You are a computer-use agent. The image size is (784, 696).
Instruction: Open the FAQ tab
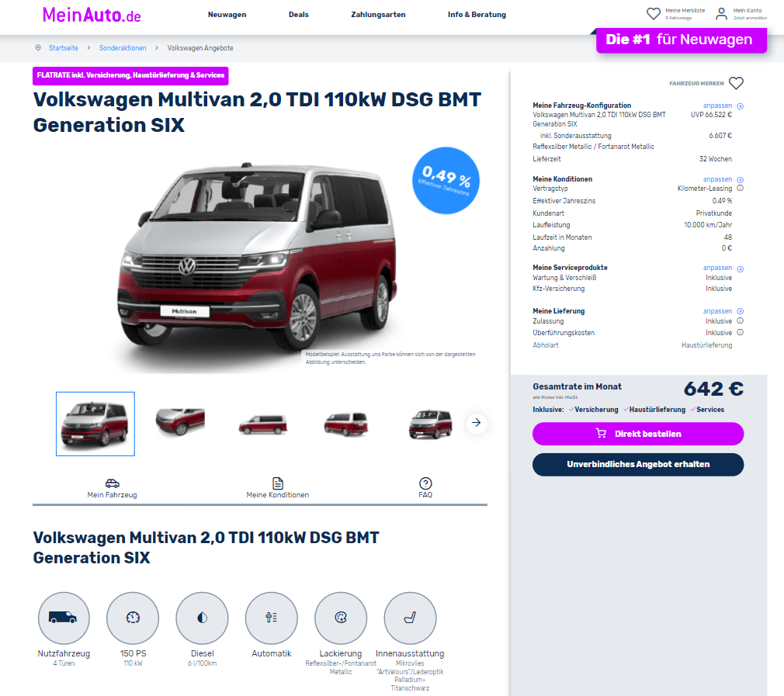coord(425,488)
